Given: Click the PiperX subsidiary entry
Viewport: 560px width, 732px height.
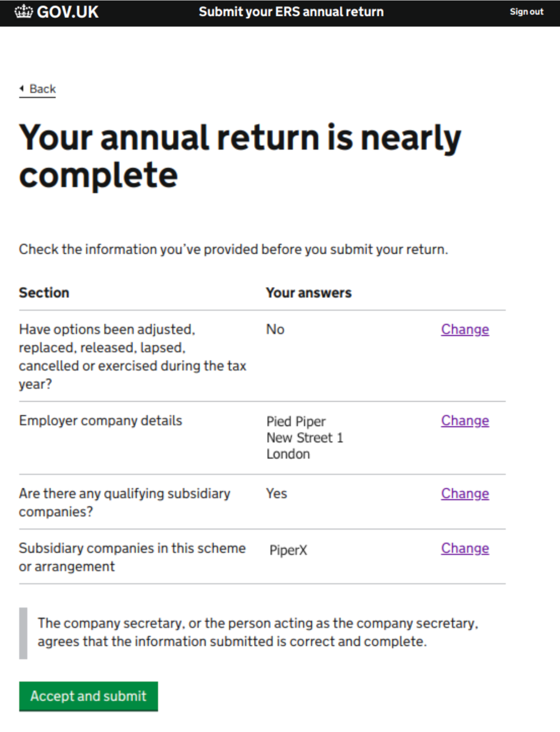Looking at the screenshot, I should [x=288, y=550].
